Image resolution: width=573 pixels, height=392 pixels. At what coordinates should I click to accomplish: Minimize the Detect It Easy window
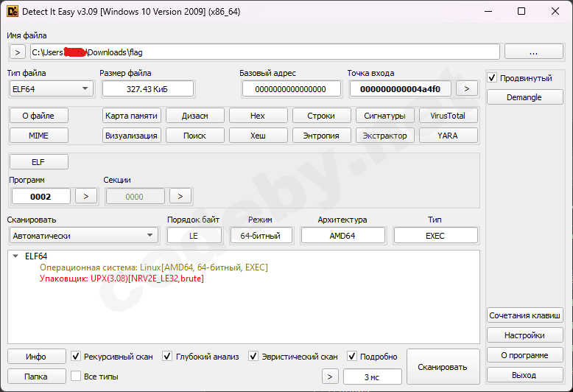tap(488, 11)
